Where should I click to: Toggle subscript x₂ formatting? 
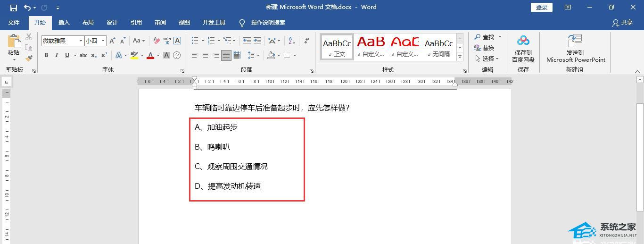click(94, 55)
